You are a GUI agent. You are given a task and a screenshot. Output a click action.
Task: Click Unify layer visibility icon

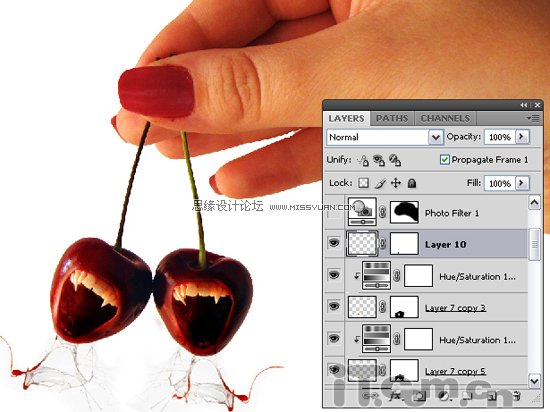click(x=379, y=160)
